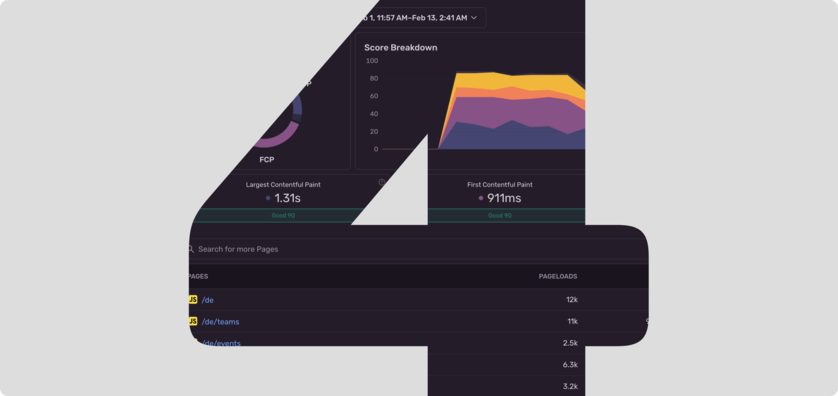Click the blue dot beside 1.31s
This screenshot has height=396, width=838.
point(268,198)
